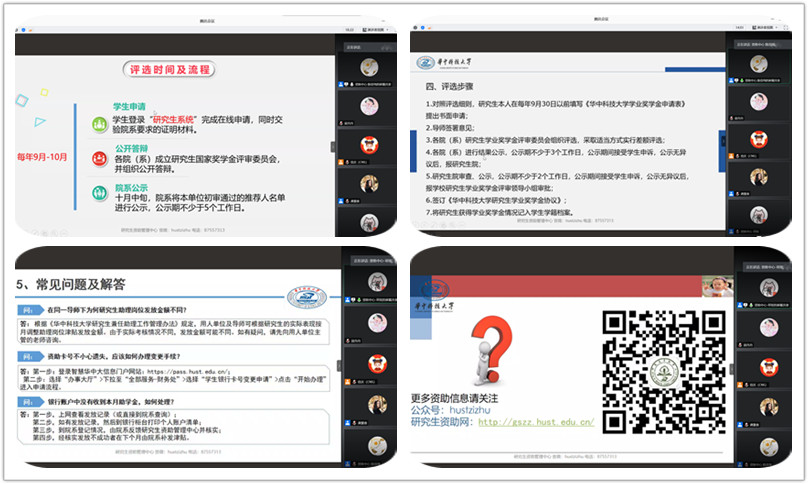Click the green 院系公示 circle icon
Image resolution: width=808 pixels, height=484 pixels.
[99, 193]
